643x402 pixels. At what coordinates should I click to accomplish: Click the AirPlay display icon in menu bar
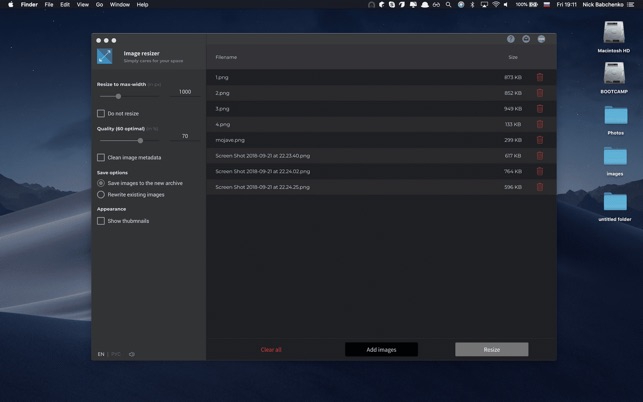pyautogui.click(x=484, y=5)
